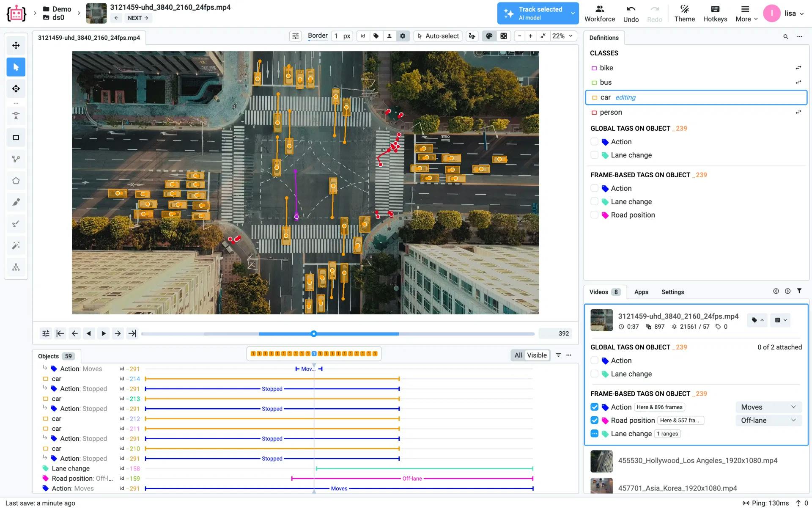Expand Track selected AI model options arrow
812x509 pixels.
573,14
